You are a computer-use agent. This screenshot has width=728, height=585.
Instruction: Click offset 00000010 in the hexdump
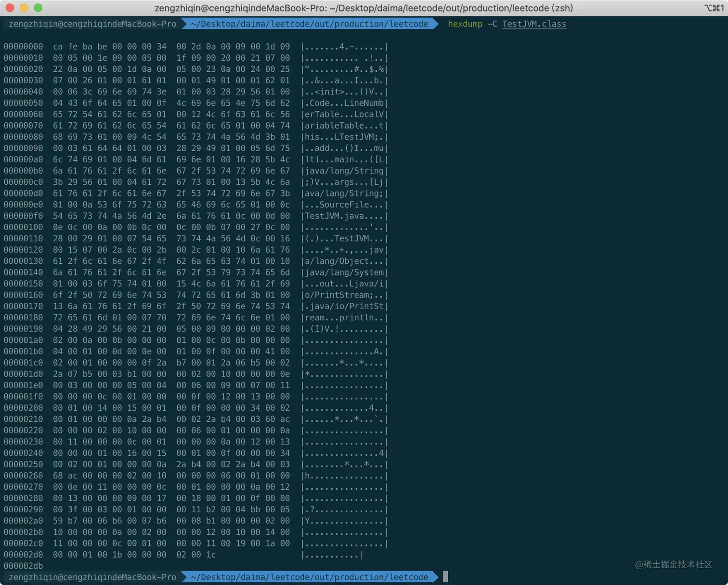tap(23, 58)
